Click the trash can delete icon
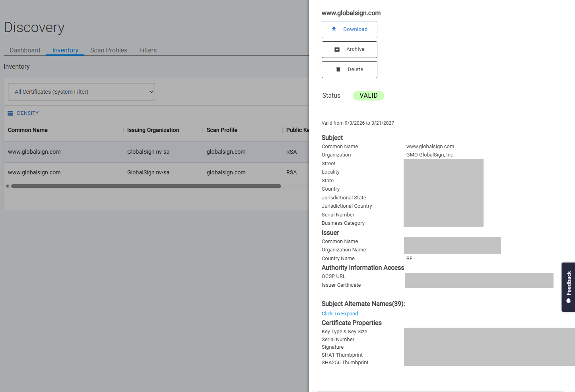The width and height of the screenshot is (575, 392). (x=338, y=69)
